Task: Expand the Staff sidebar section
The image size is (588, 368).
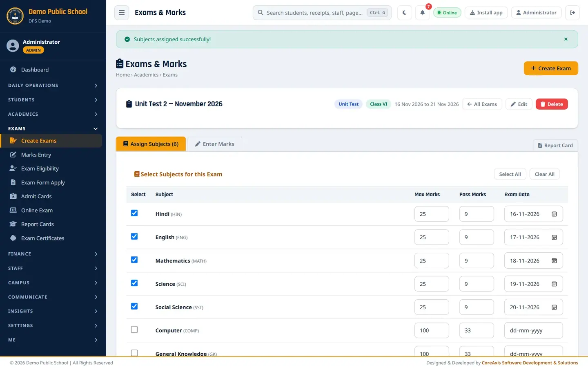Action: pyautogui.click(x=53, y=268)
